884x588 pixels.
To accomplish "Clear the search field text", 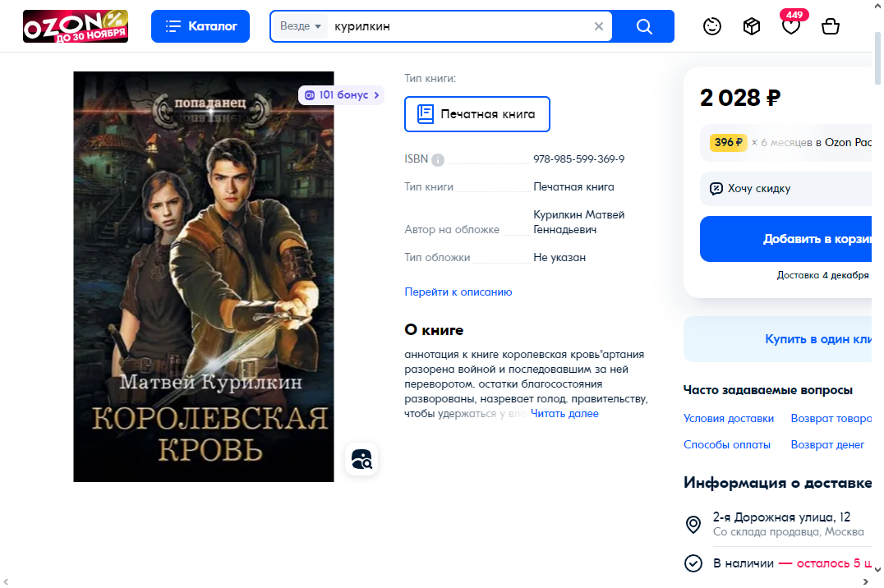I will (599, 26).
